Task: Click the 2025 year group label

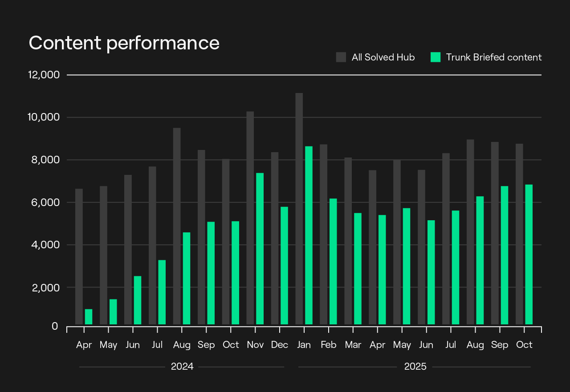Action: (415, 367)
